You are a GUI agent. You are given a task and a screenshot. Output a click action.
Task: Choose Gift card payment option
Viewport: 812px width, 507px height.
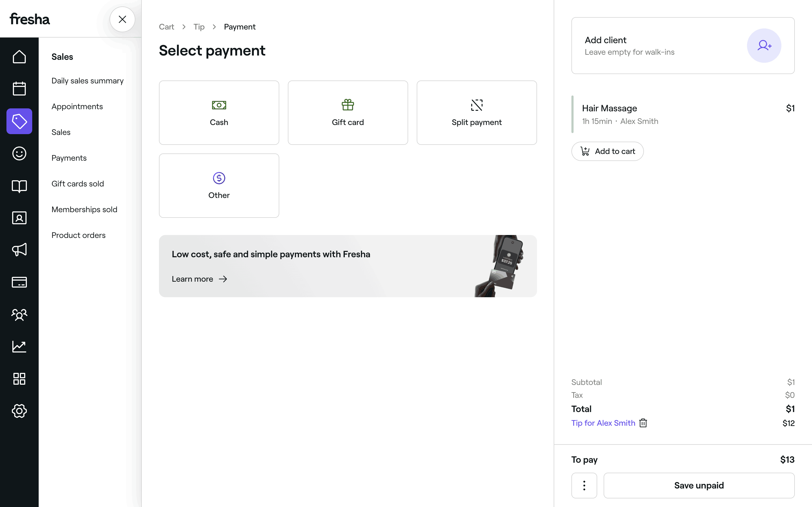[x=348, y=113]
